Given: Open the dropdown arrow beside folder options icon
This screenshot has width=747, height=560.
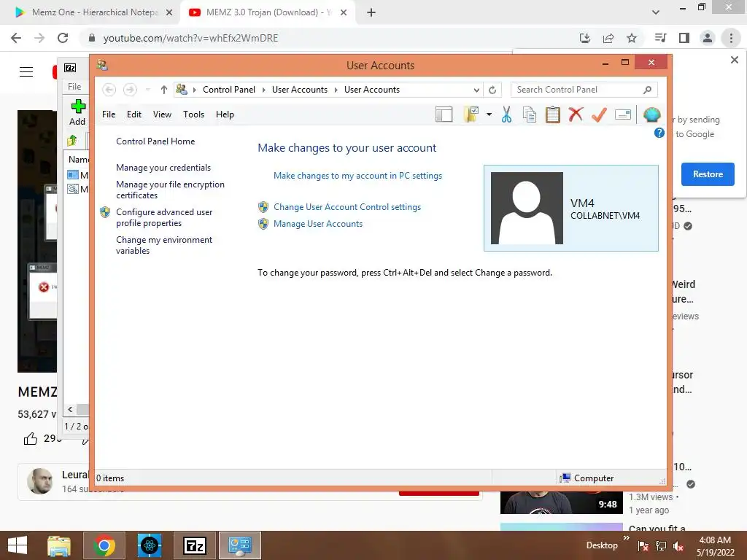Looking at the screenshot, I should click(489, 114).
